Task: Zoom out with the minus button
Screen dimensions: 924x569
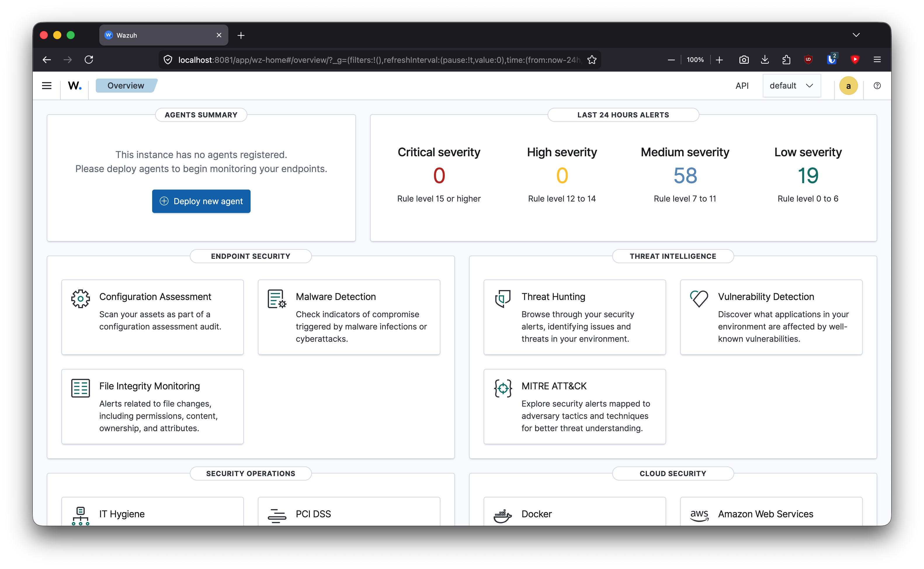Action: click(671, 60)
